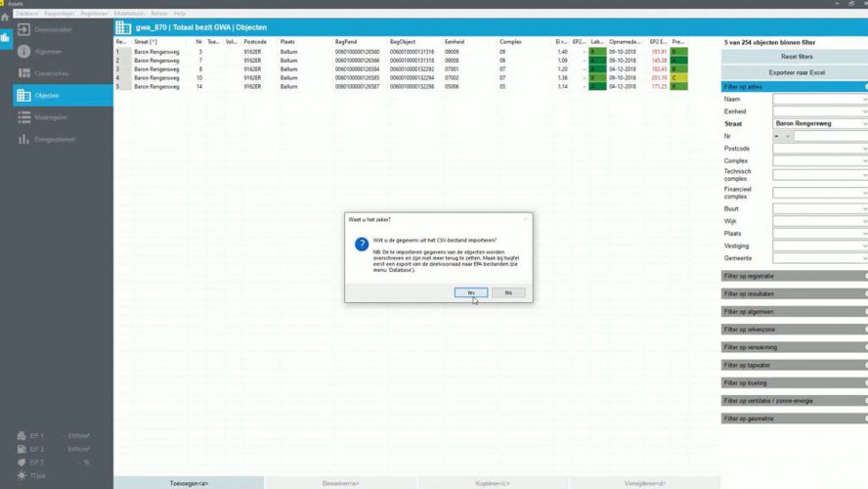Open the Maatregelen list icon

[23, 117]
